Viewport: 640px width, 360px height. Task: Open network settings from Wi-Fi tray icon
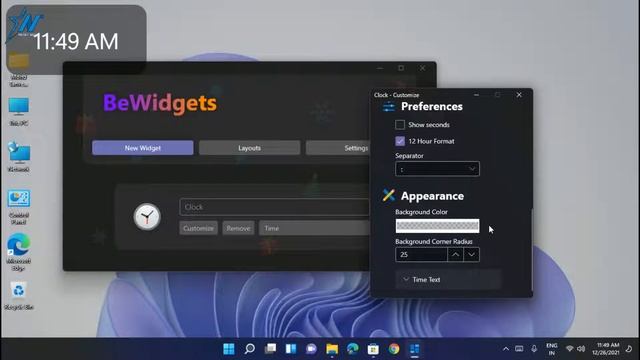point(570,349)
